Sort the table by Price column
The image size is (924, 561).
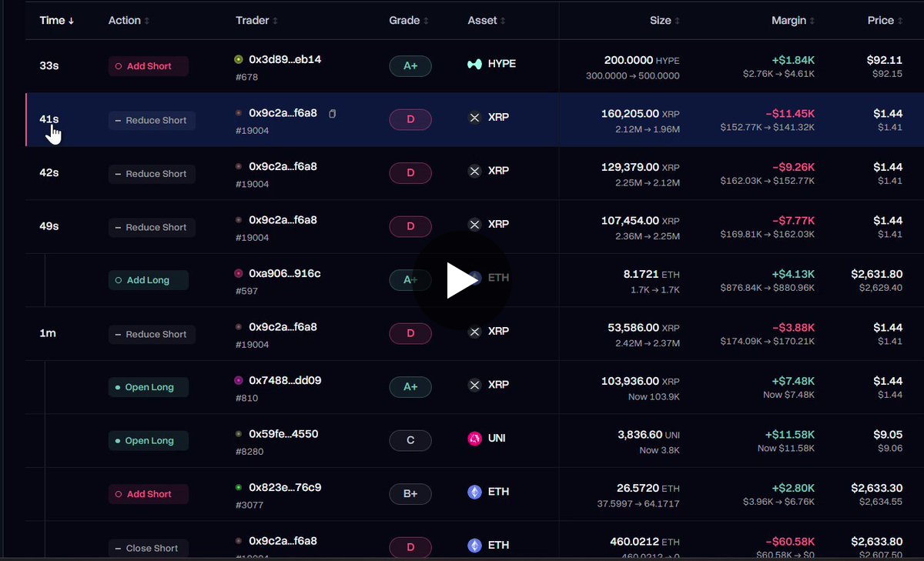885,21
